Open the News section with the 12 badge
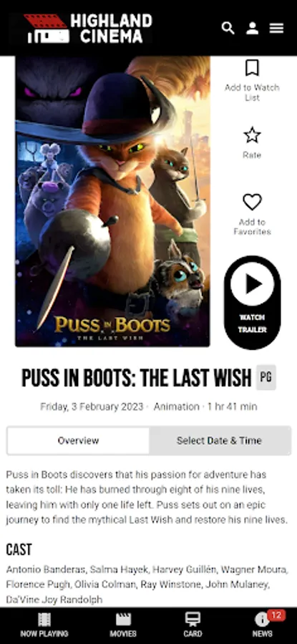Viewport: 297px width, 644px height. click(x=263, y=624)
